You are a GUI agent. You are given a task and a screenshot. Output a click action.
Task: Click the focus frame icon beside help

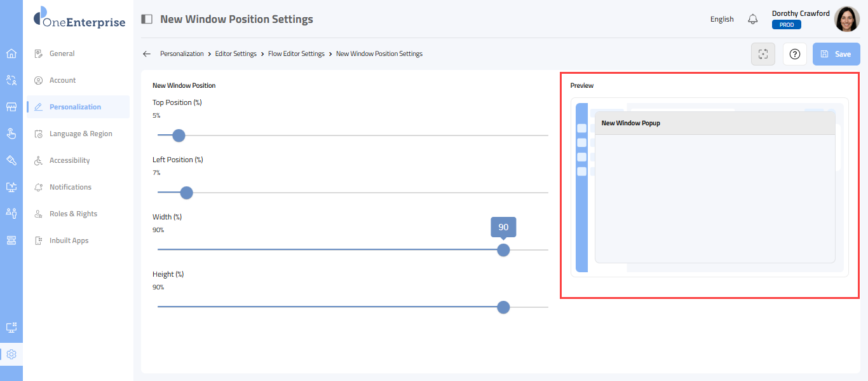(x=763, y=54)
